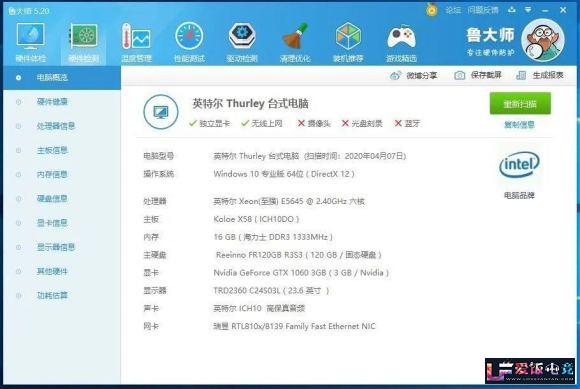Click the 生成报表 generate report label
The height and width of the screenshot is (389, 580).
coord(548,75)
